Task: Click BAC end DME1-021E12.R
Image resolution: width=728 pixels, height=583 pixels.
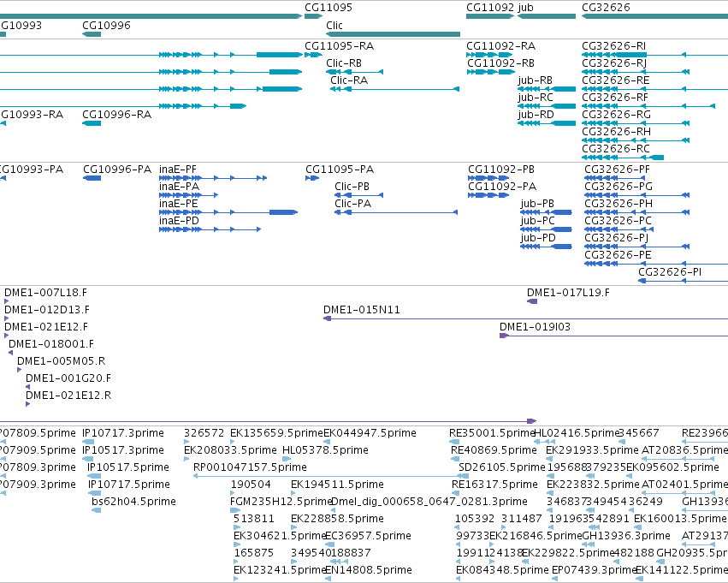Action: point(68,396)
